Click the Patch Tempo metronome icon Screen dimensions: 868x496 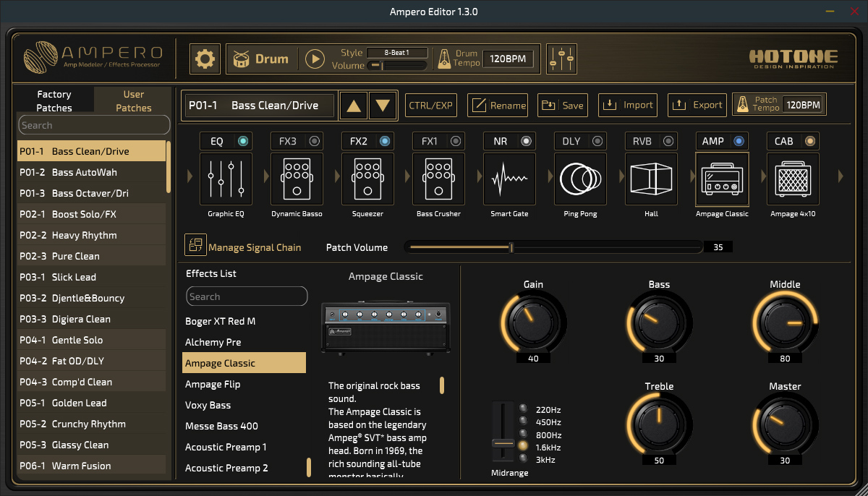pos(742,105)
